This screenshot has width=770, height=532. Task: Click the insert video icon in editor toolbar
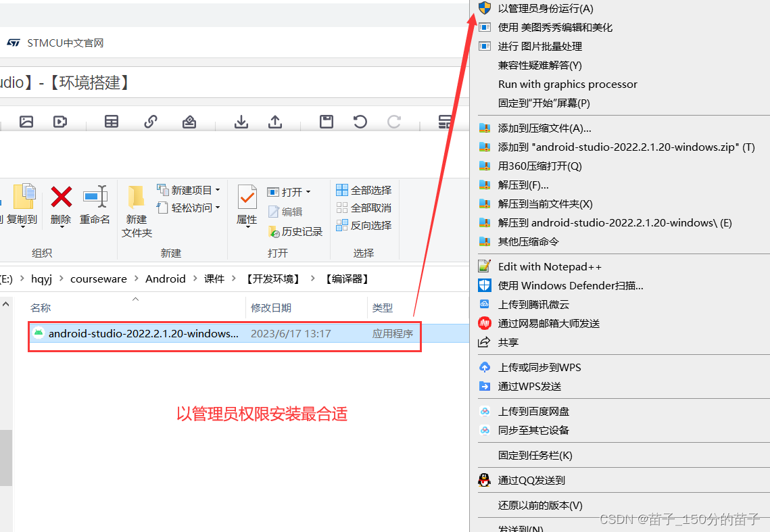coord(59,121)
